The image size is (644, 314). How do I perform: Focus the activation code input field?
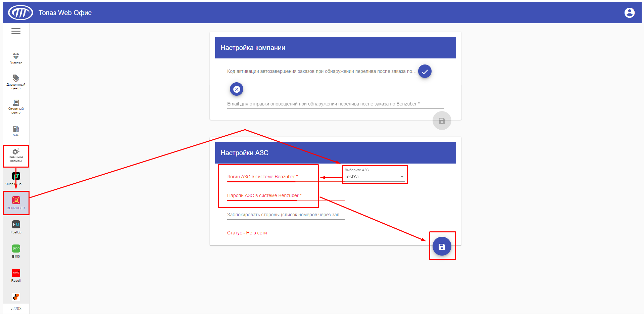[x=323, y=71]
